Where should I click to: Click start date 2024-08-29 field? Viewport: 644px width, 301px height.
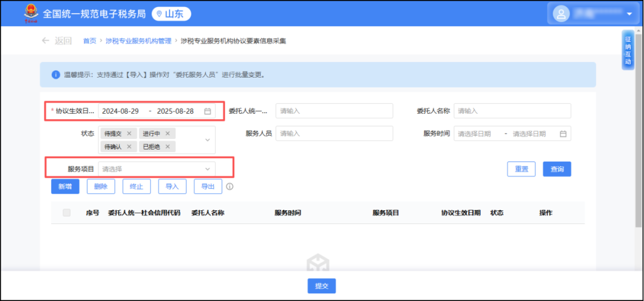[x=120, y=111]
